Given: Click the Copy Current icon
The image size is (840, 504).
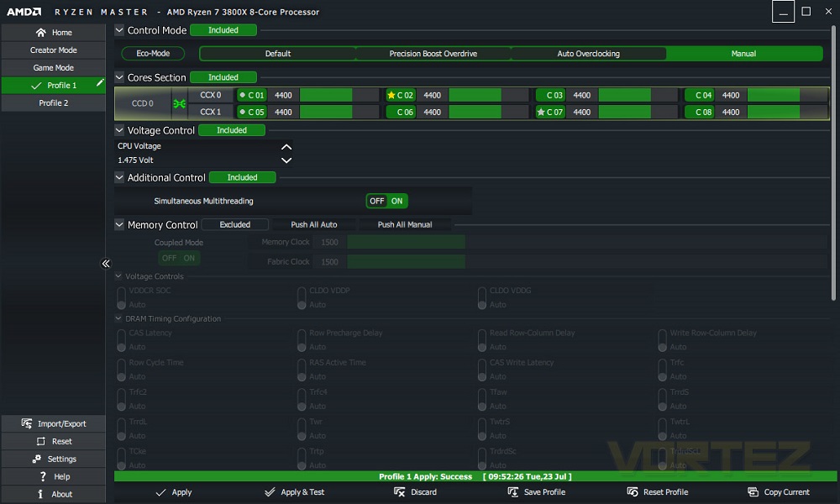Looking at the screenshot, I should coord(753,492).
